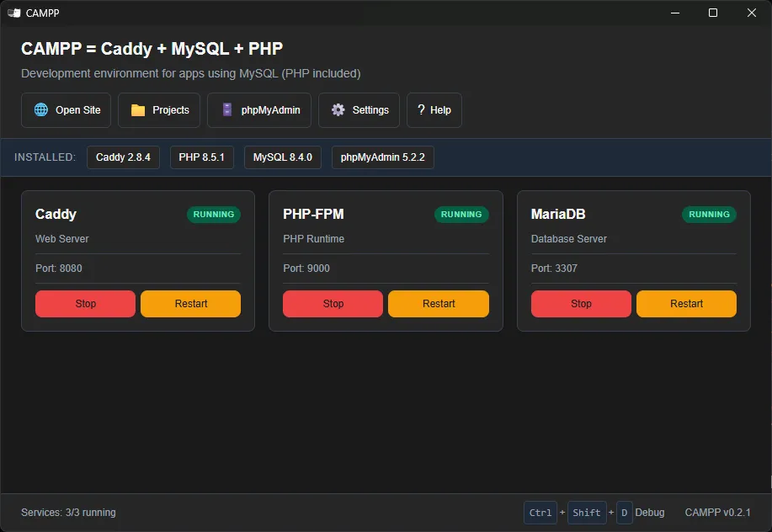Screen dimensions: 772x532
Task: Restart the PHP-FPM runtime
Action: tap(439, 304)
